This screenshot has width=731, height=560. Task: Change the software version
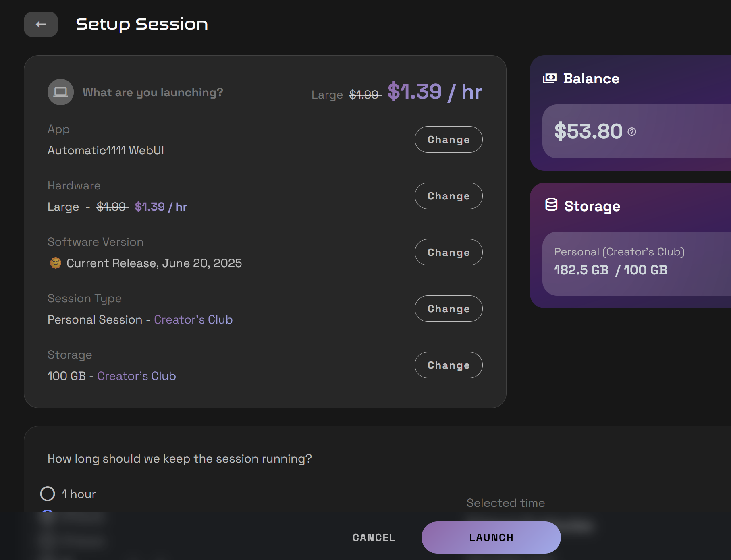pos(448,252)
